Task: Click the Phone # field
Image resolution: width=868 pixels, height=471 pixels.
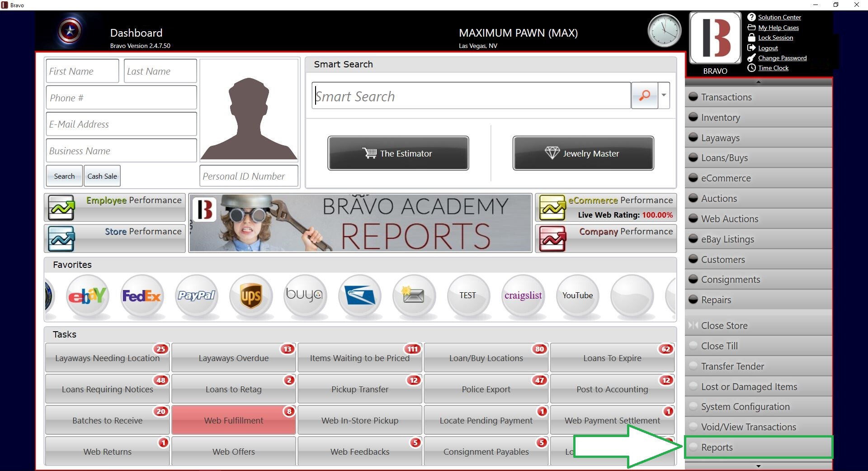Action: 121,97
